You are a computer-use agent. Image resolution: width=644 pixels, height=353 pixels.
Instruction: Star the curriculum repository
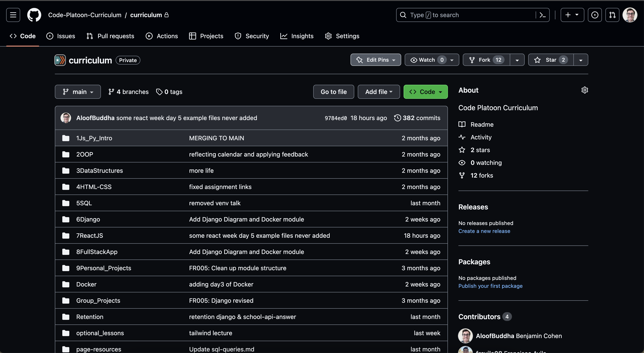coord(550,59)
